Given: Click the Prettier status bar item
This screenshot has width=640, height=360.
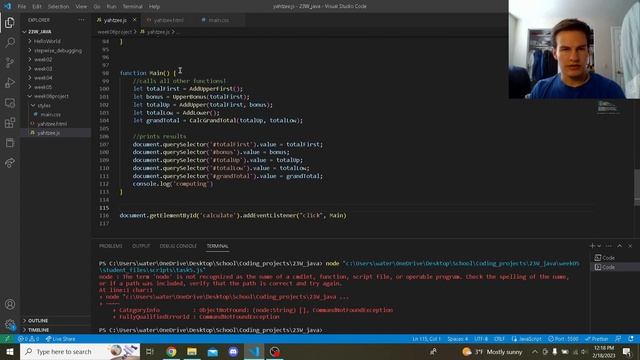Looking at the screenshot, I should click(x=597, y=339).
